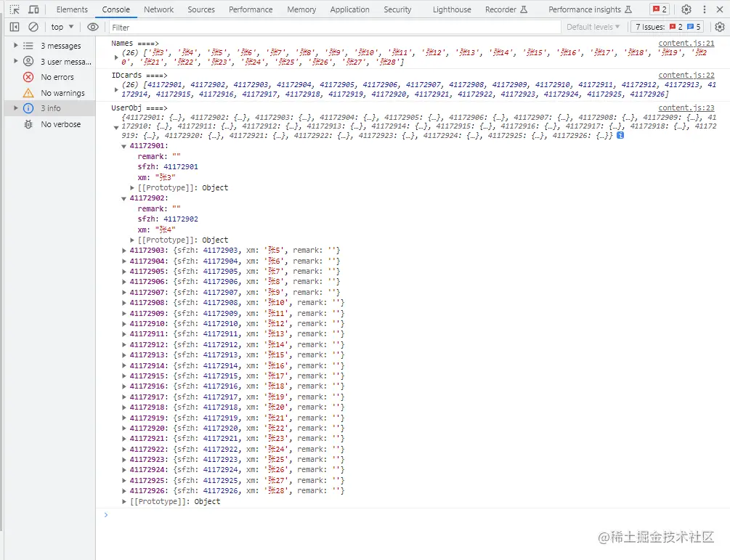
Task: Click the console Filter input field
Action: (x=334, y=28)
